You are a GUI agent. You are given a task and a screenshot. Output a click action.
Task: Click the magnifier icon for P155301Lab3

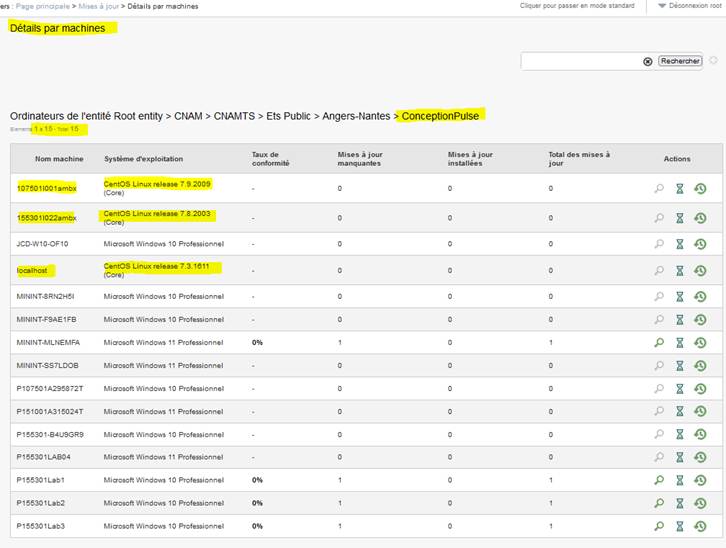pos(658,526)
